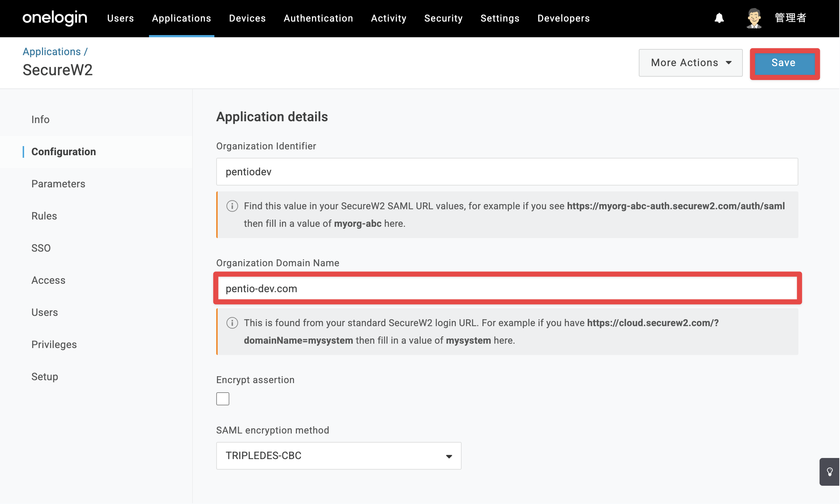Click the Organization Domain Name label

[278, 263]
